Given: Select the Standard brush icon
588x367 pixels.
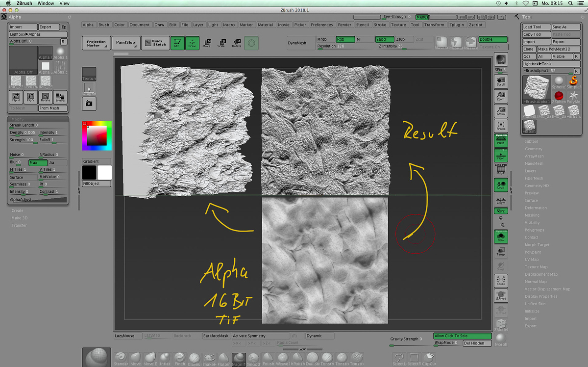Looking at the screenshot, I should pos(121,359).
